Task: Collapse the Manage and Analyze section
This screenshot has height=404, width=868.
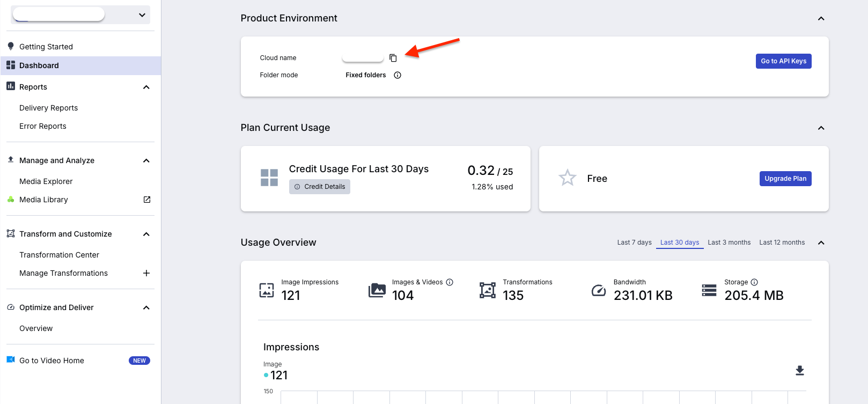Action: coord(146,160)
